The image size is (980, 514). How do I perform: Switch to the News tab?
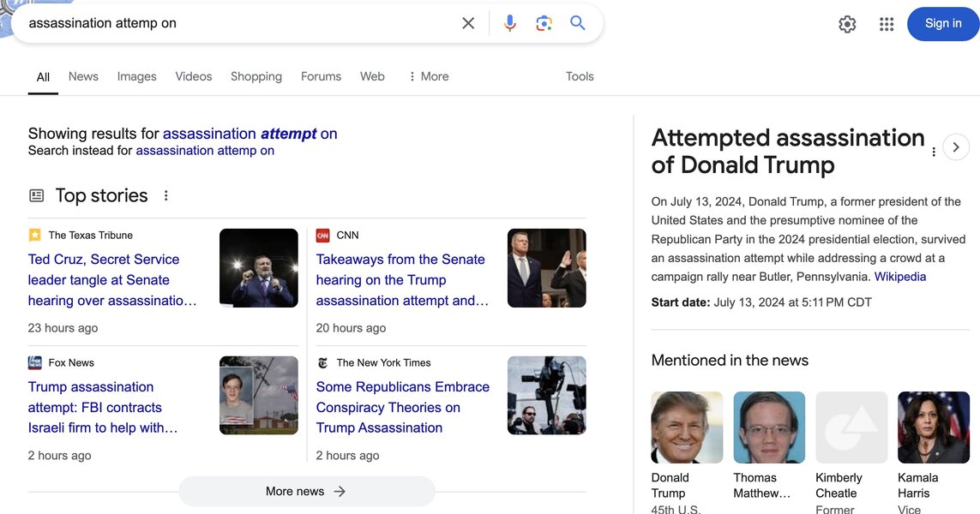(83, 76)
